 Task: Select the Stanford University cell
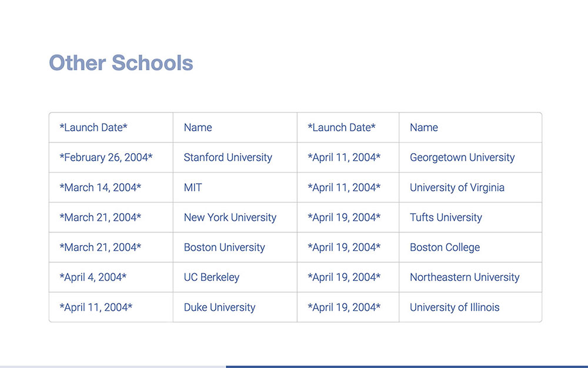coord(228,157)
